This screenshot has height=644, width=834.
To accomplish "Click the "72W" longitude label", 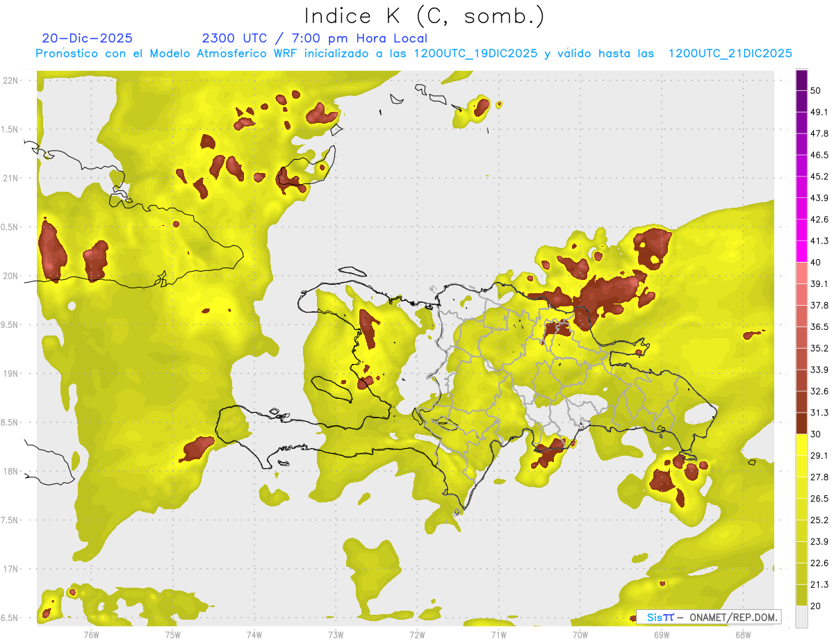I will [417, 634].
